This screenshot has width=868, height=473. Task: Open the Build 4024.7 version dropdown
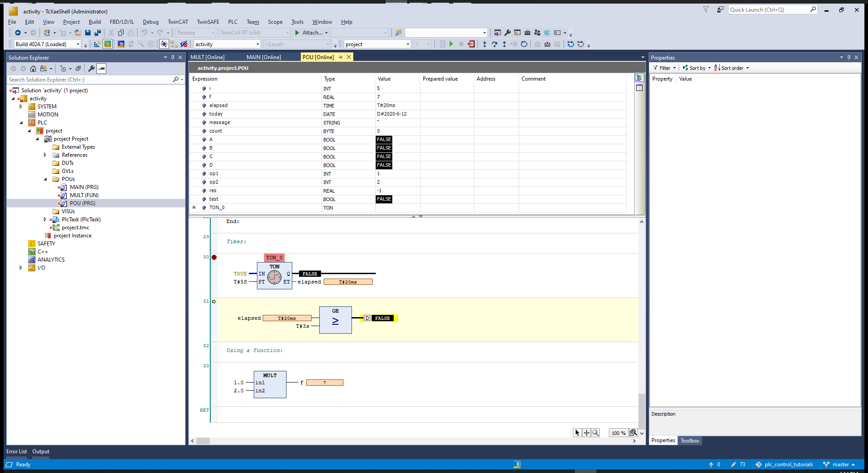[x=78, y=44]
